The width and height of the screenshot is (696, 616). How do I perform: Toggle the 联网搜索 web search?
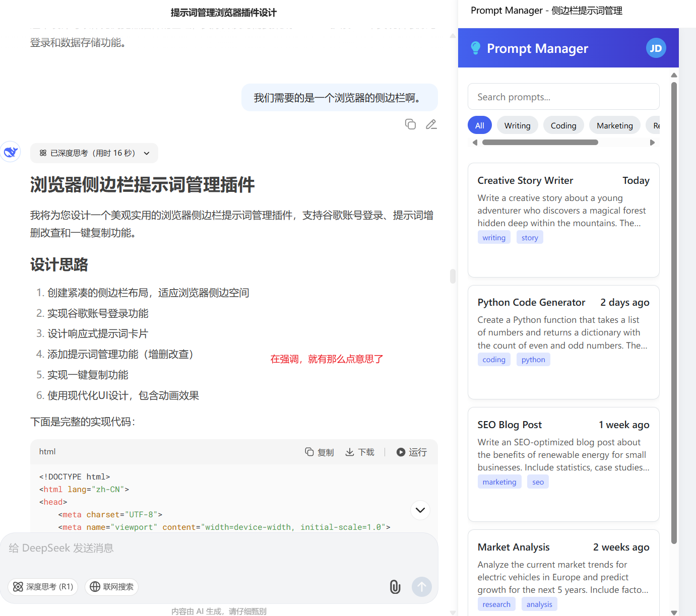coord(111,587)
